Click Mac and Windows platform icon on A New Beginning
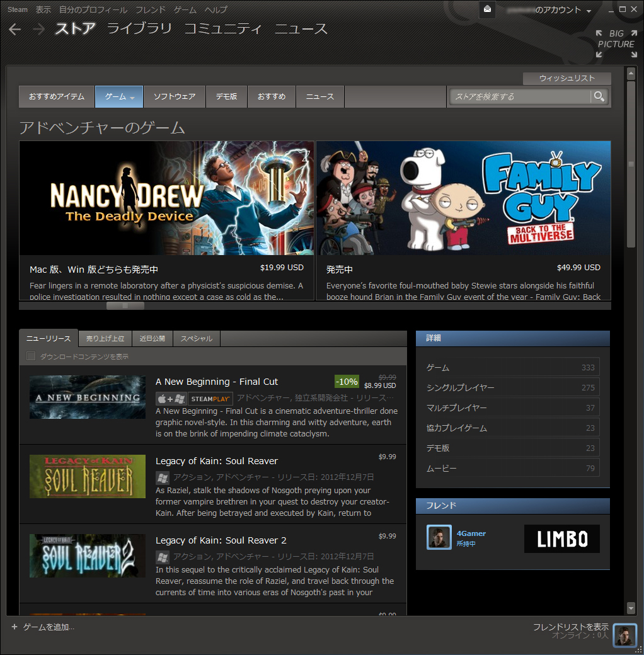 [x=171, y=399]
